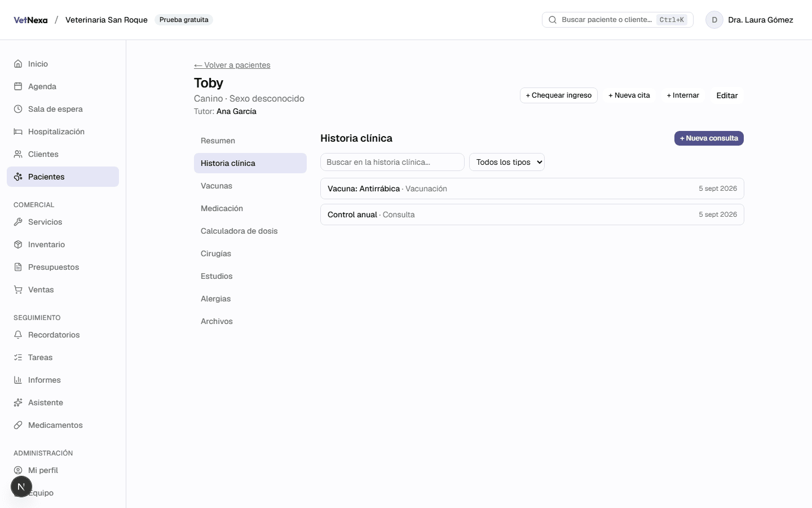Open the Vacunas tab
This screenshot has height=508, width=812.
pos(250,186)
